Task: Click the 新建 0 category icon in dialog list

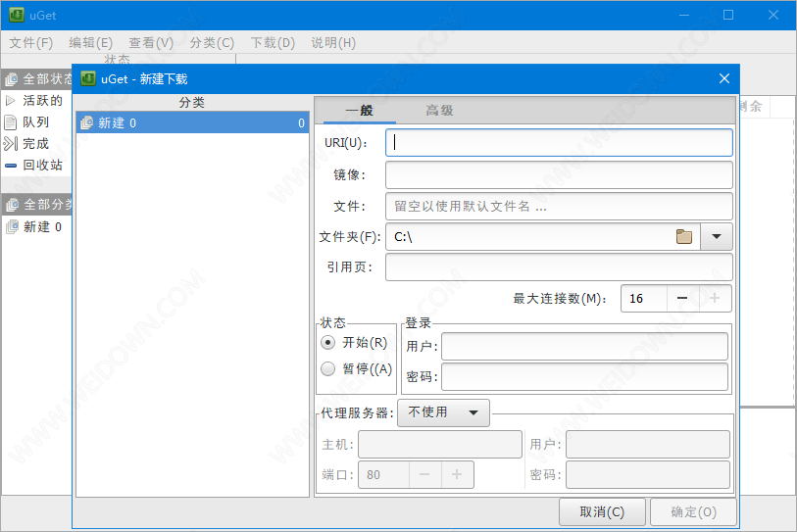Action: click(x=87, y=123)
